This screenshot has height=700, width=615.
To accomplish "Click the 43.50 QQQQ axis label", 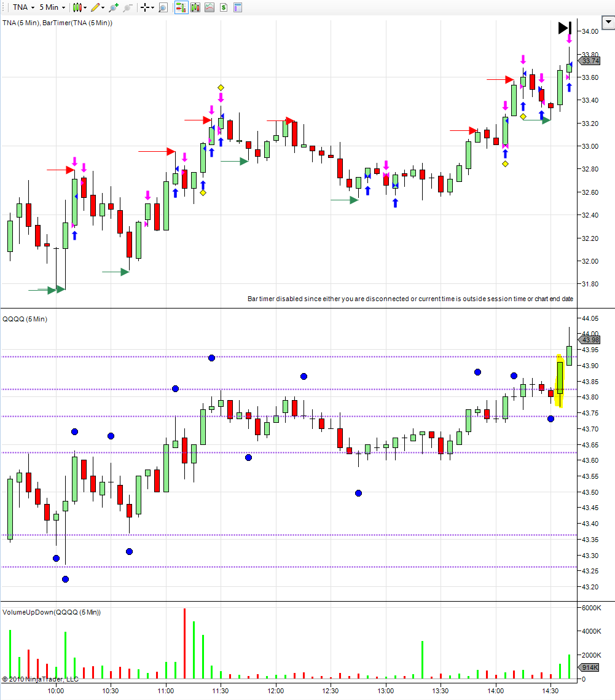I will pos(590,492).
